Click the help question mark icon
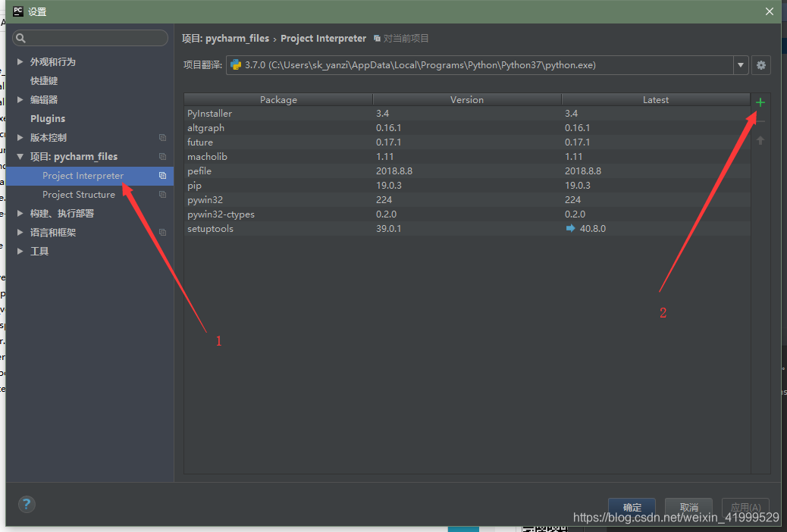Screen dimensions: 787x532 [x=27, y=504]
